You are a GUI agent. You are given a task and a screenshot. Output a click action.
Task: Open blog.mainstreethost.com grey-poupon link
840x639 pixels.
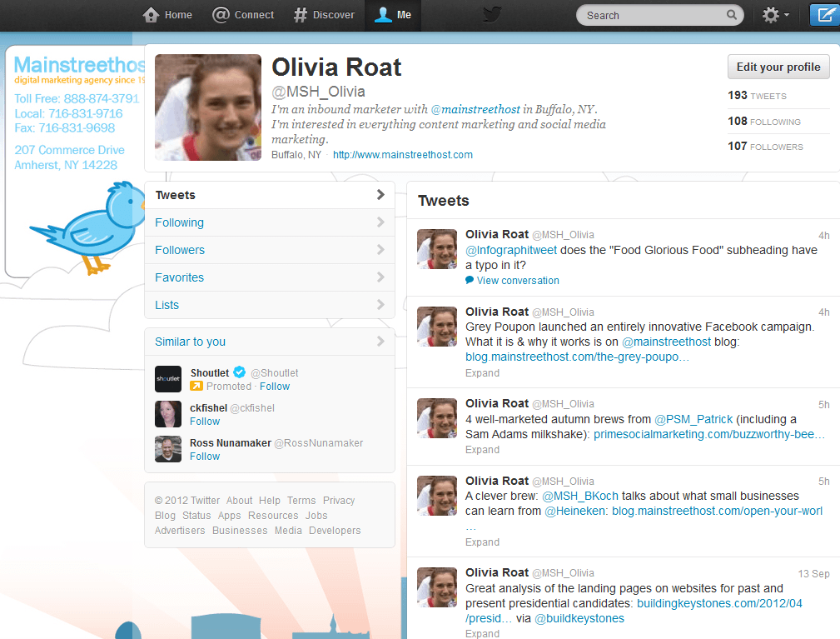(x=577, y=357)
